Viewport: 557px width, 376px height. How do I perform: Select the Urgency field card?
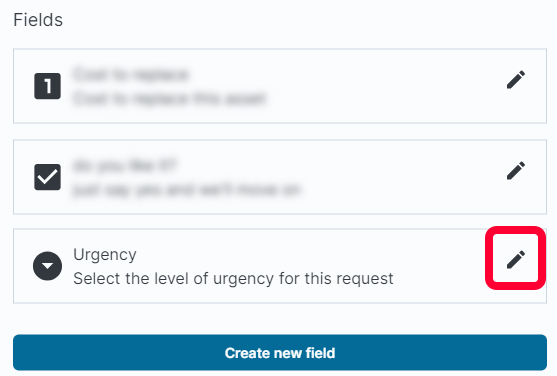point(280,266)
